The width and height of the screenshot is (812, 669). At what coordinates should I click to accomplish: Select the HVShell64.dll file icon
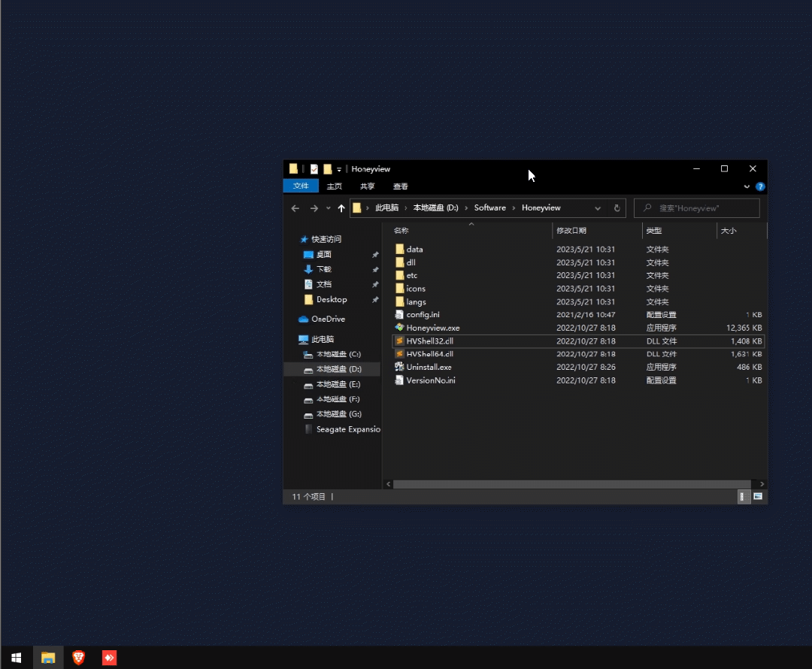point(399,353)
